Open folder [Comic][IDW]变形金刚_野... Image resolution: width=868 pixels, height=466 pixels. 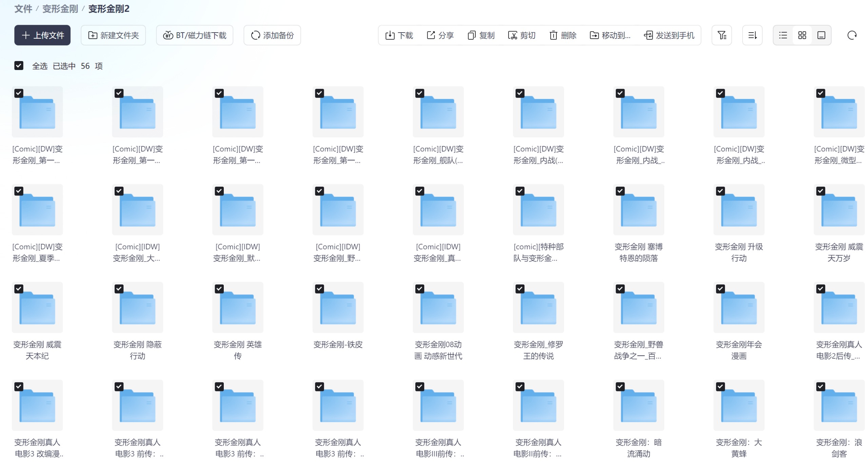338,210
